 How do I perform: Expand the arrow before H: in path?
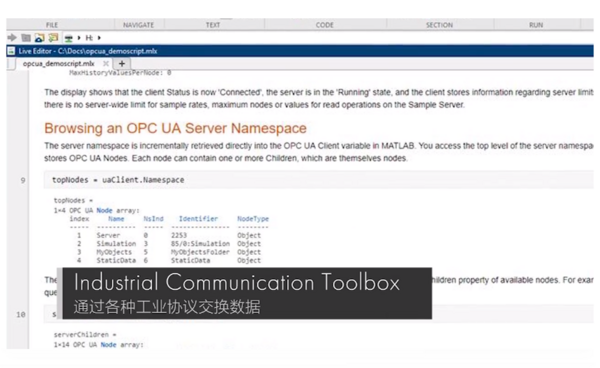pos(79,38)
